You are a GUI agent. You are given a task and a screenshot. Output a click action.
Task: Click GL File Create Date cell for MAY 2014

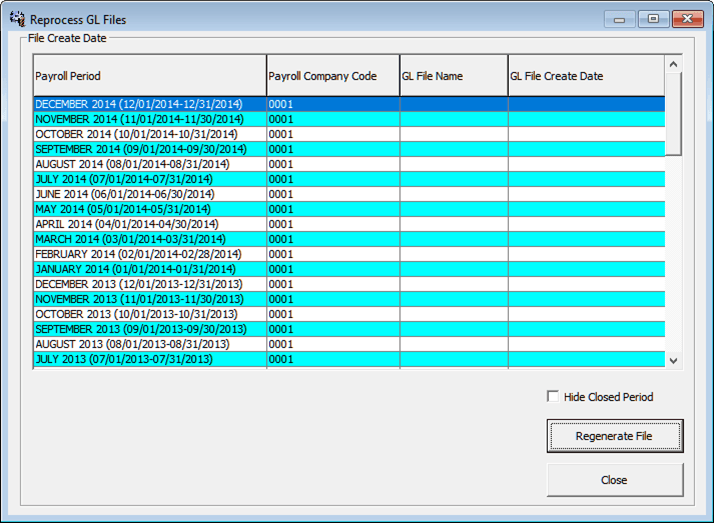pyautogui.click(x=586, y=209)
